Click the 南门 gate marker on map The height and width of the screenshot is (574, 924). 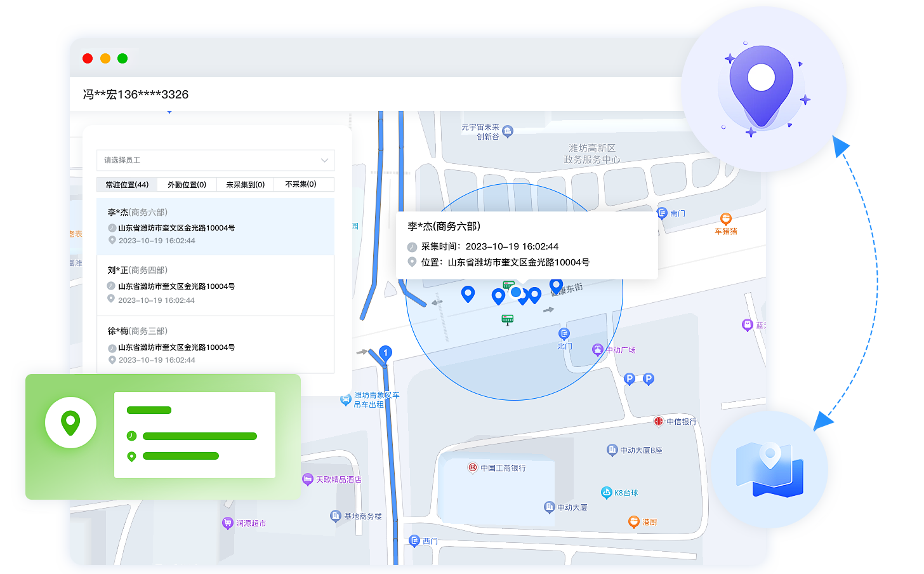662,213
